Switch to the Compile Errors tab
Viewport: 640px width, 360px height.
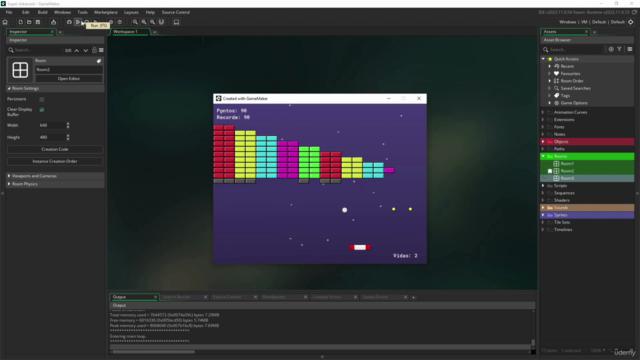tap(327, 297)
